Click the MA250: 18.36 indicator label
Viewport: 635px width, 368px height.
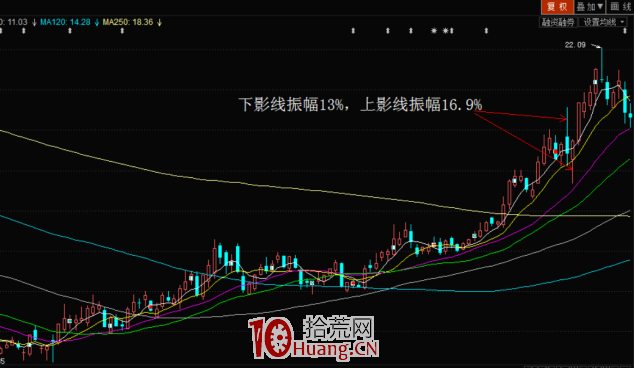click(128, 22)
